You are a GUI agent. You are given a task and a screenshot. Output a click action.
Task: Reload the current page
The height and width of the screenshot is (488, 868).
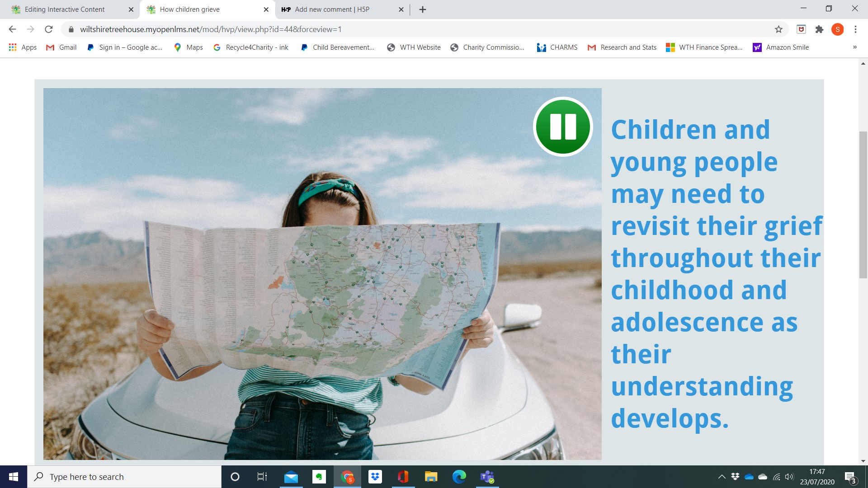coord(49,29)
